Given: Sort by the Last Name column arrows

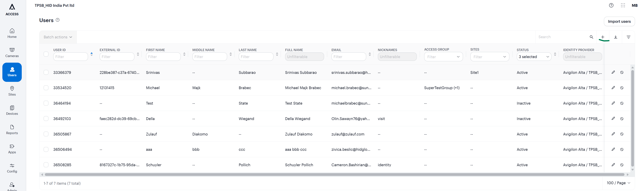Looking at the screenshot, I should coord(277,54).
